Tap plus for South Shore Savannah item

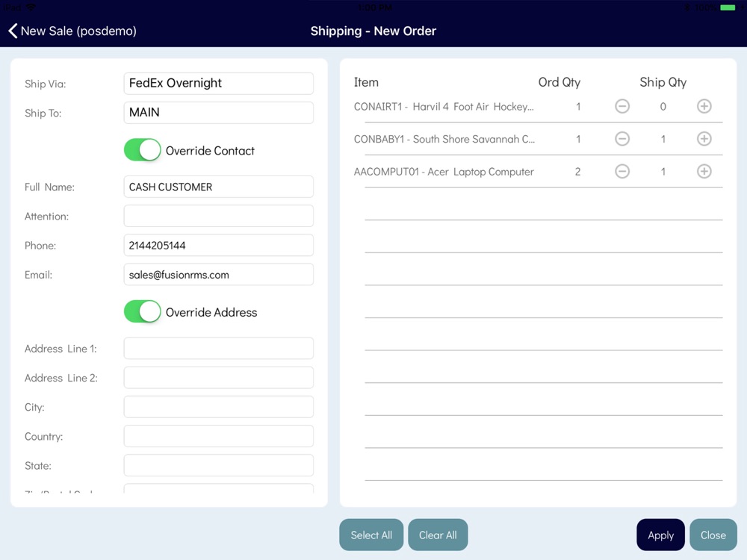(704, 139)
